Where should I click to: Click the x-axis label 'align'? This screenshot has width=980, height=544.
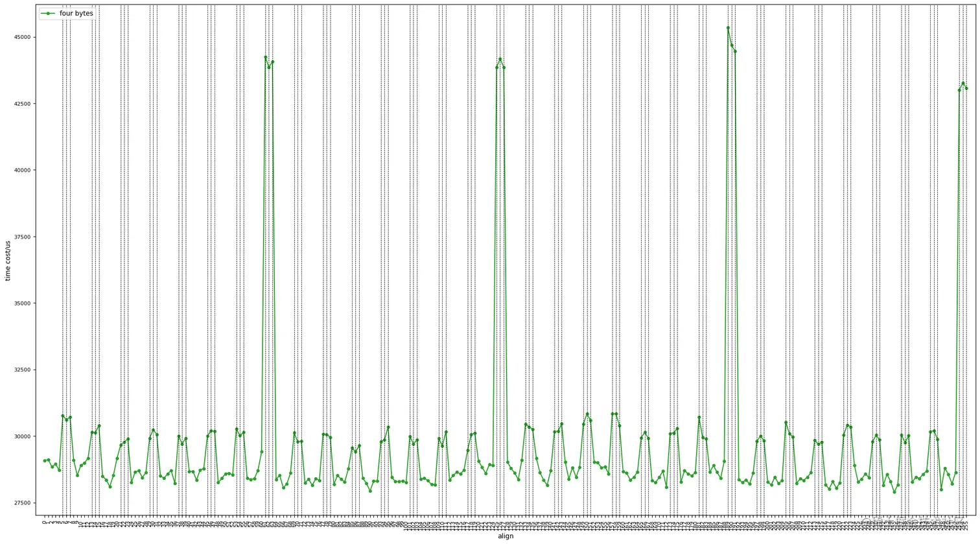[505, 536]
